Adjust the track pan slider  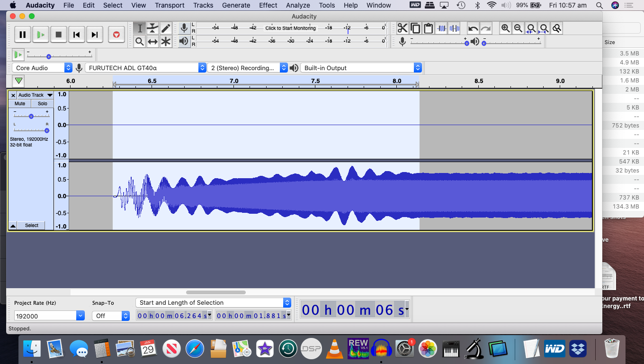46,130
